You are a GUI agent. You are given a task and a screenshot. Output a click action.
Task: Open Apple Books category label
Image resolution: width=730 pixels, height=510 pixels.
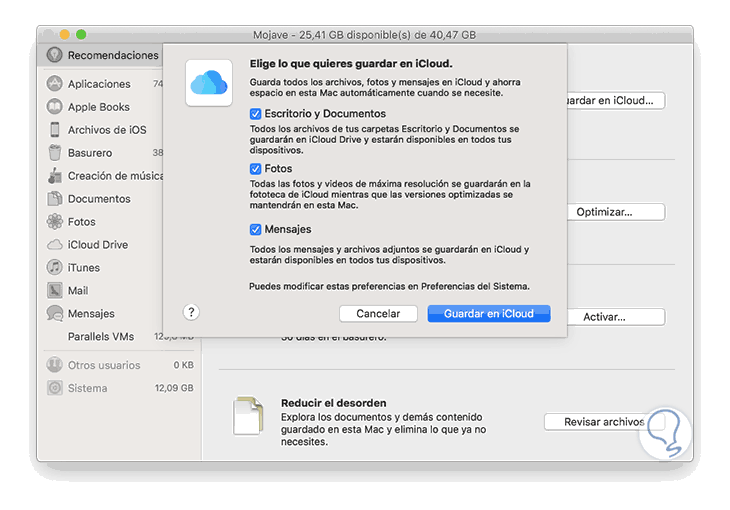[99, 107]
